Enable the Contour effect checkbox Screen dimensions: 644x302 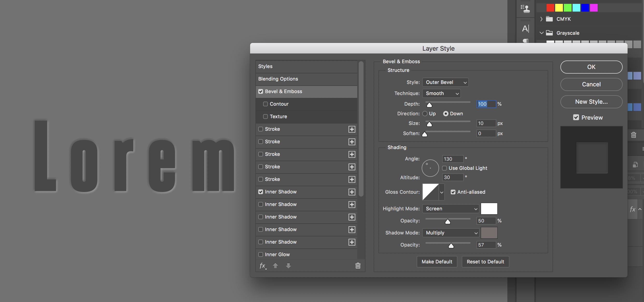tap(266, 104)
